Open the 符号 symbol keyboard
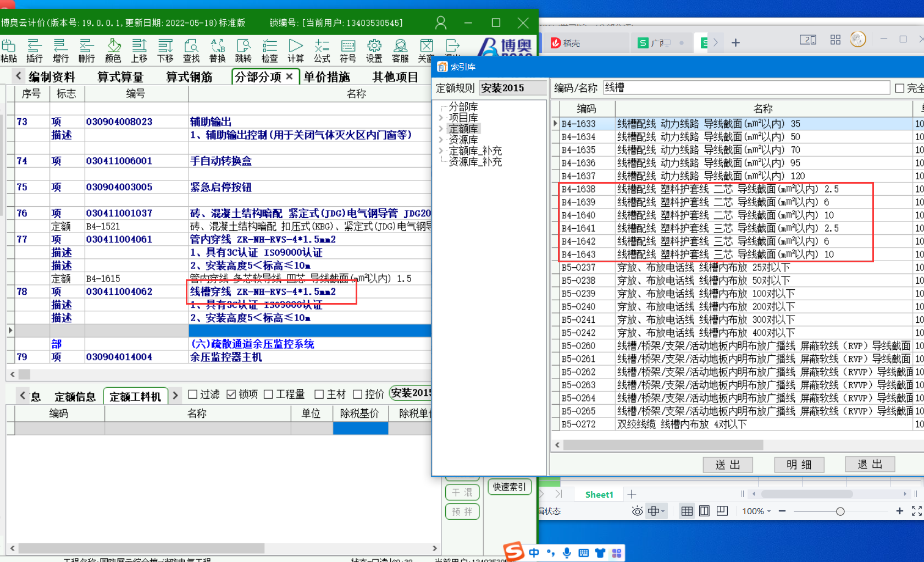Image resolution: width=924 pixels, height=562 pixels. pos(348,51)
